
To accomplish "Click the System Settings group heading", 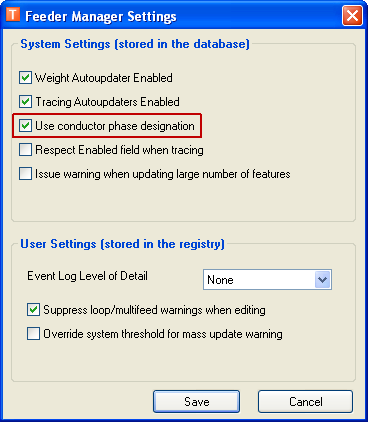I will coord(135,44).
